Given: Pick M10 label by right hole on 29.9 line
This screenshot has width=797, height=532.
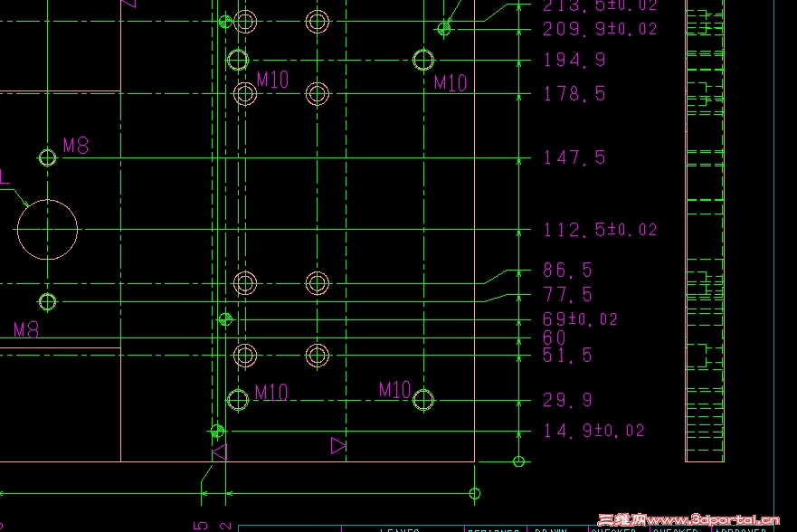Looking at the screenshot, I should [x=395, y=390].
